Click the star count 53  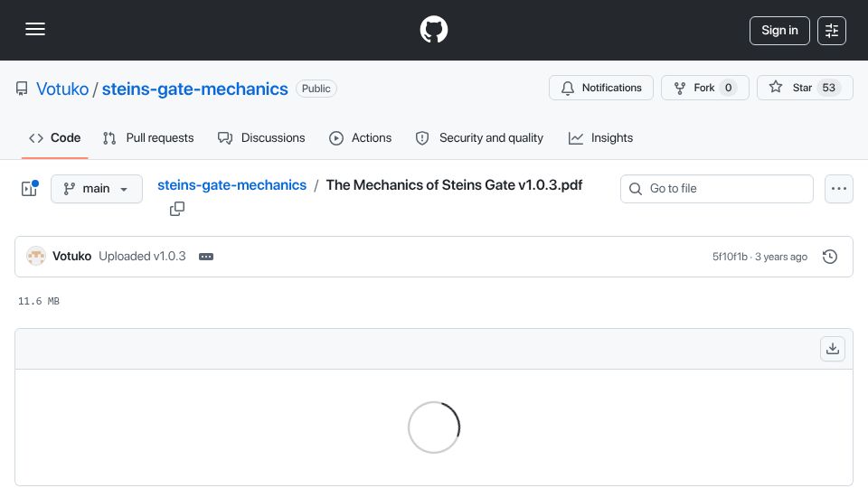click(x=829, y=88)
